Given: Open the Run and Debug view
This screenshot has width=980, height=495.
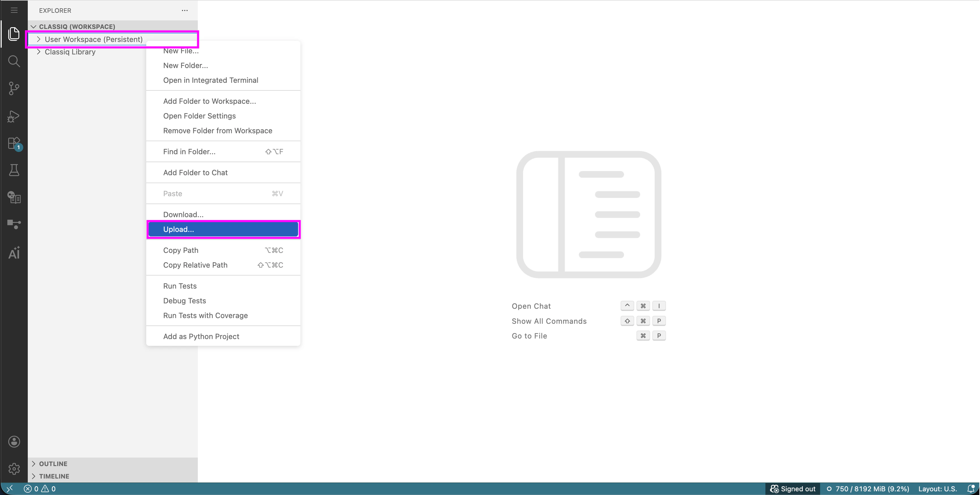Looking at the screenshot, I should (14, 116).
